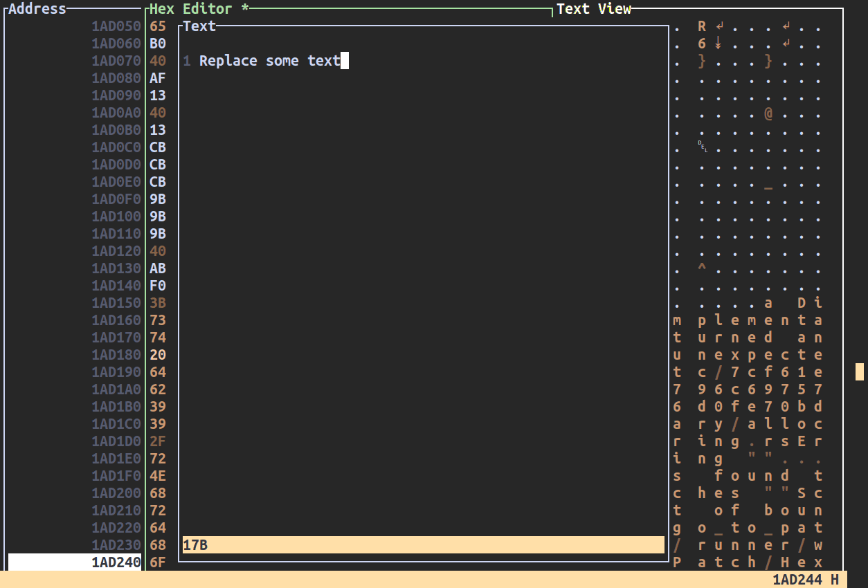This screenshot has height=588, width=868.
Task: Click address row 1AD0A0
Action: click(116, 113)
